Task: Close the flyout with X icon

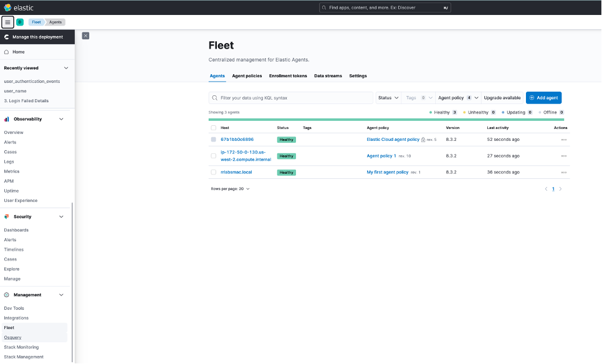Action: (x=85, y=36)
